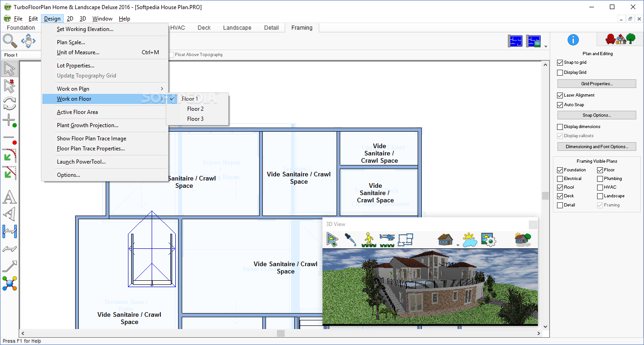Choose Floor 3 from submenu
This screenshot has width=644, height=345.
195,119
